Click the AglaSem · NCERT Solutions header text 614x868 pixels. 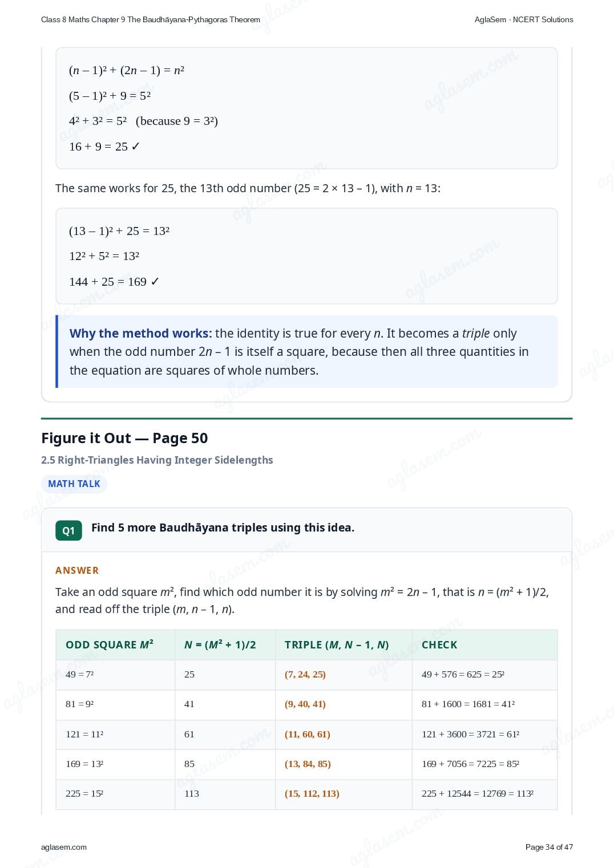click(x=524, y=19)
